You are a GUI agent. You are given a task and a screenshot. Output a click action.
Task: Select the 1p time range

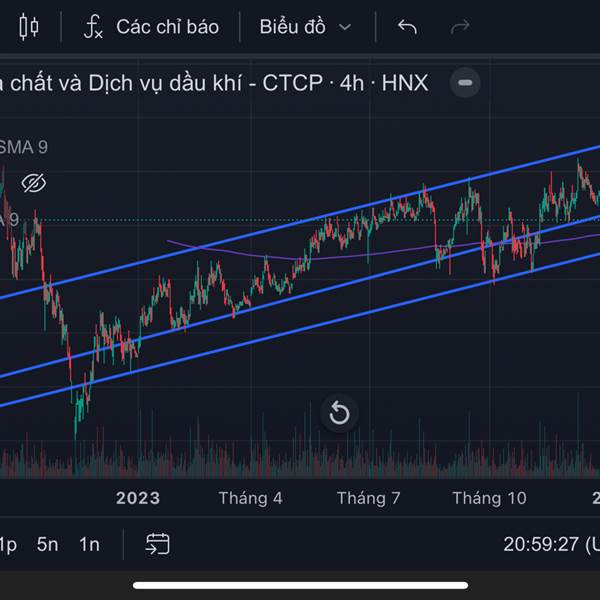pyautogui.click(x=8, y=545)
